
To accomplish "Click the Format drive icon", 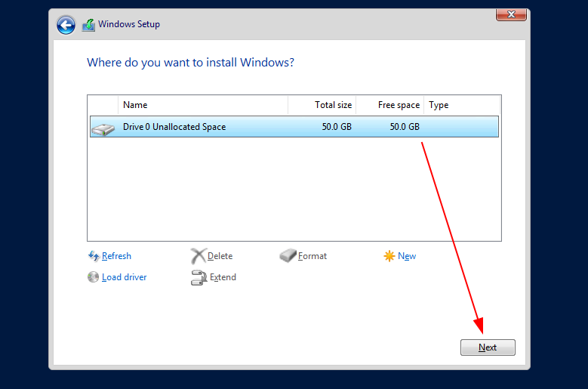I will 288,255.
